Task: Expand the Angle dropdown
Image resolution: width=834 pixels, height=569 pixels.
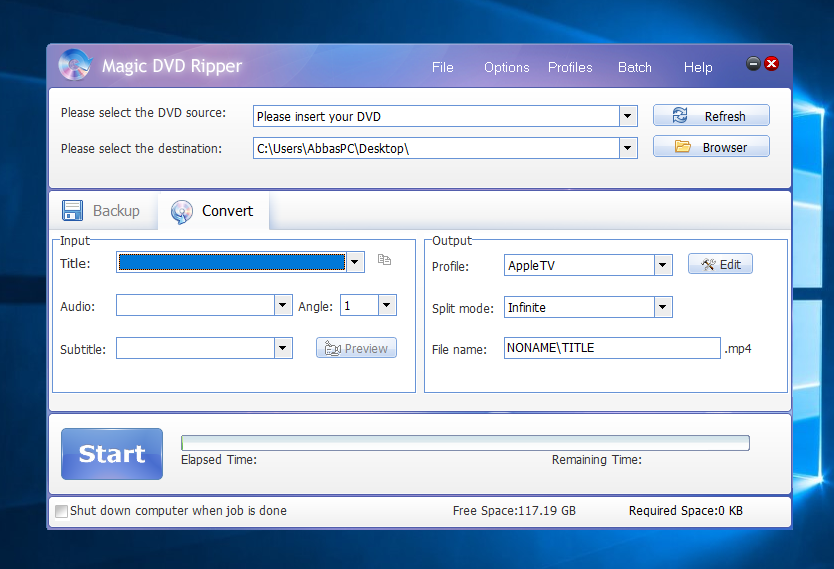Action: pyautogui.click(x=387, y=305)
